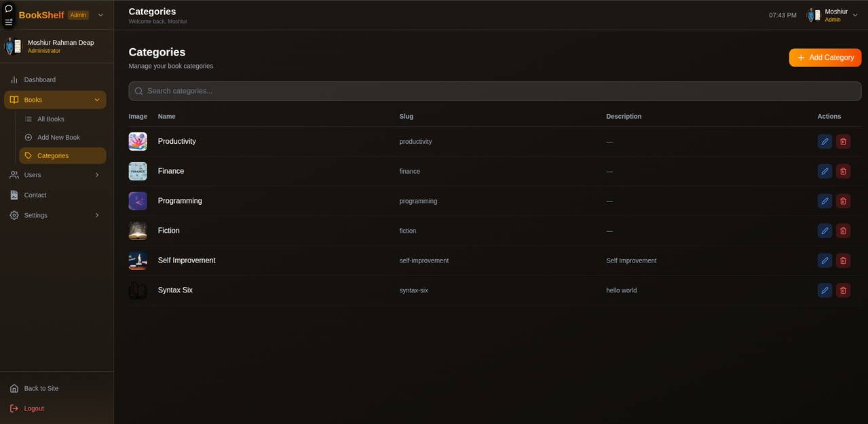868x424 pixels.
Task: Click the Admin badge next to BookShelf
Action: point(78,15)
